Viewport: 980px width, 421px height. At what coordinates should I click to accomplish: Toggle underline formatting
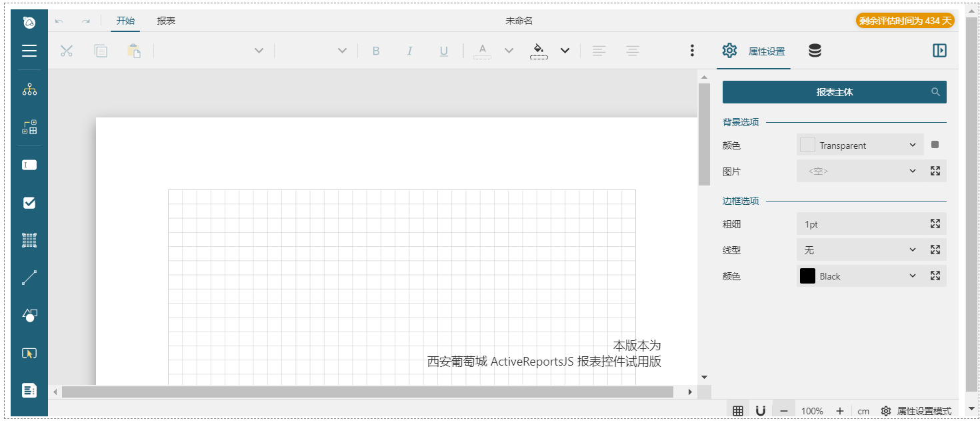coord(444,51)
